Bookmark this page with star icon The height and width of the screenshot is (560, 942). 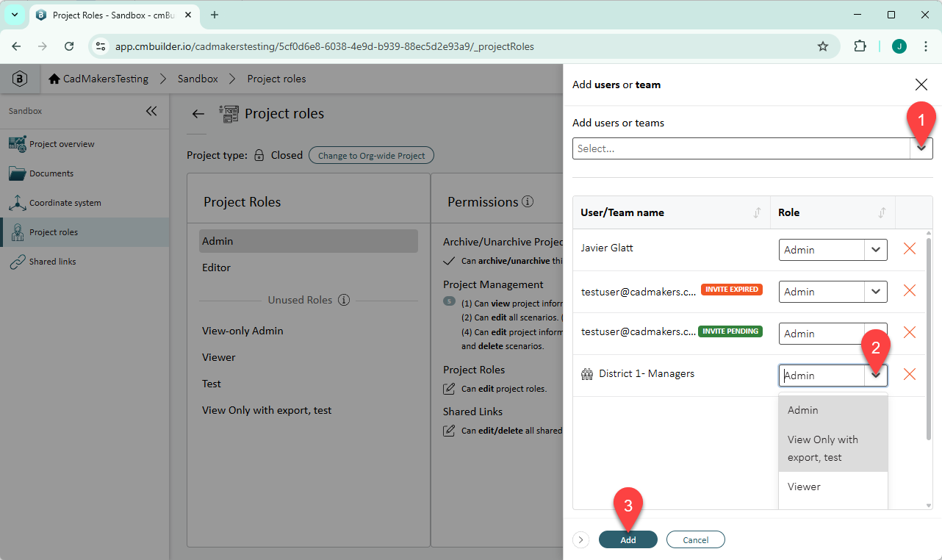coord(823,46)
